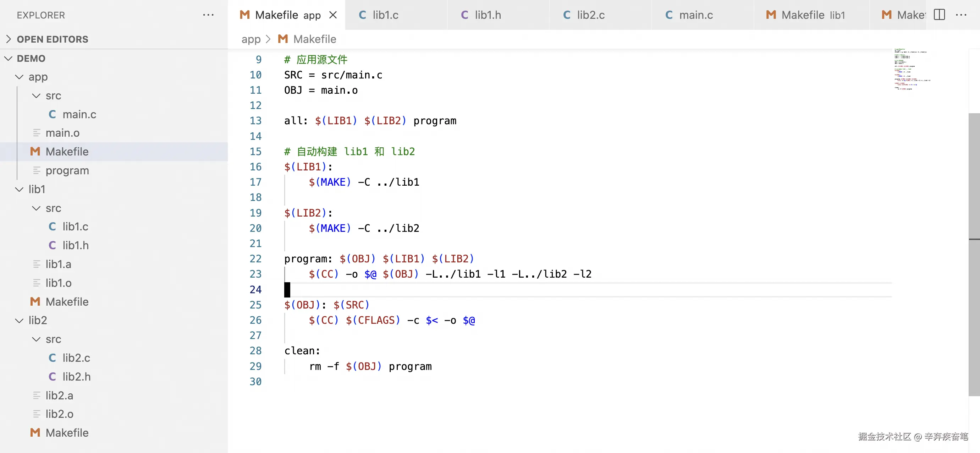Open lib2.h in the file explorer

pyautogui.click(x=76, y=376)
